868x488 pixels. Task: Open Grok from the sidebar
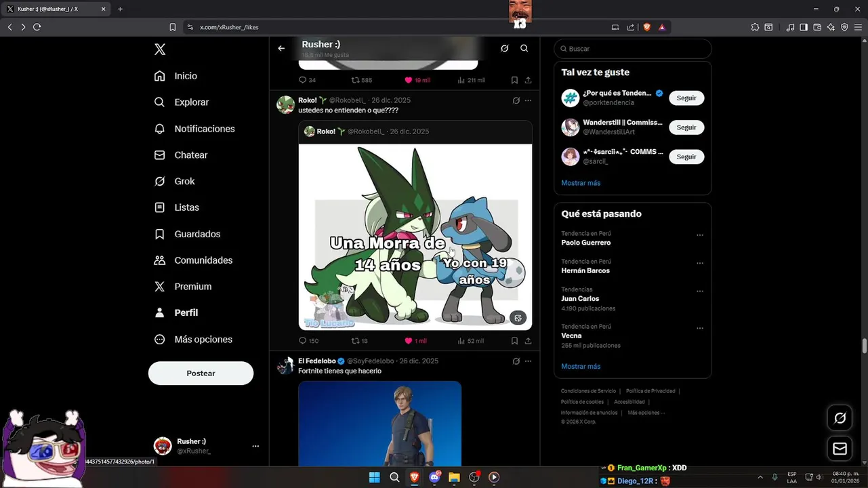175,181
